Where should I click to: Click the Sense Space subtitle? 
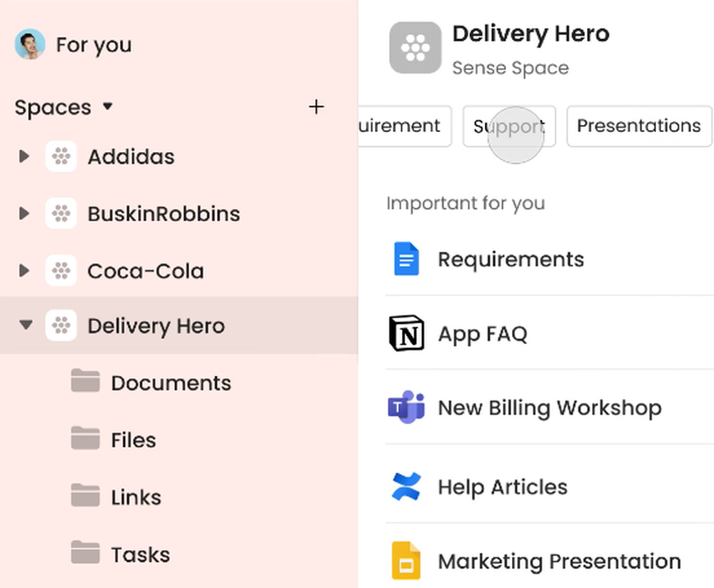[x=511, y=69]
